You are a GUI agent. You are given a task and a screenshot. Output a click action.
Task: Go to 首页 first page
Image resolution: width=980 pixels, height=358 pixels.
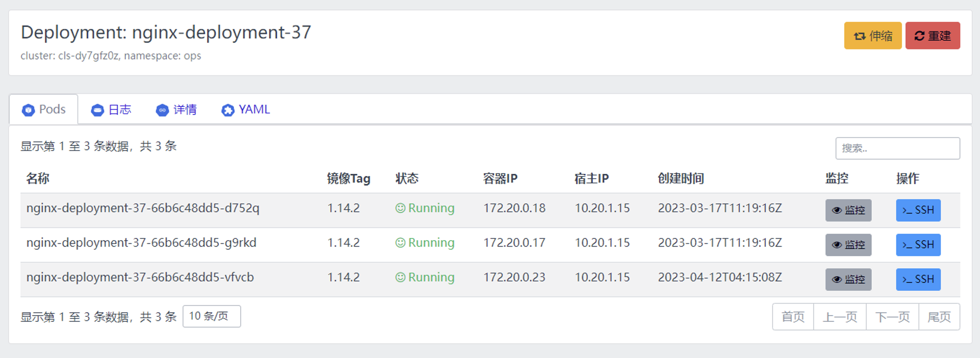point(793,317)
